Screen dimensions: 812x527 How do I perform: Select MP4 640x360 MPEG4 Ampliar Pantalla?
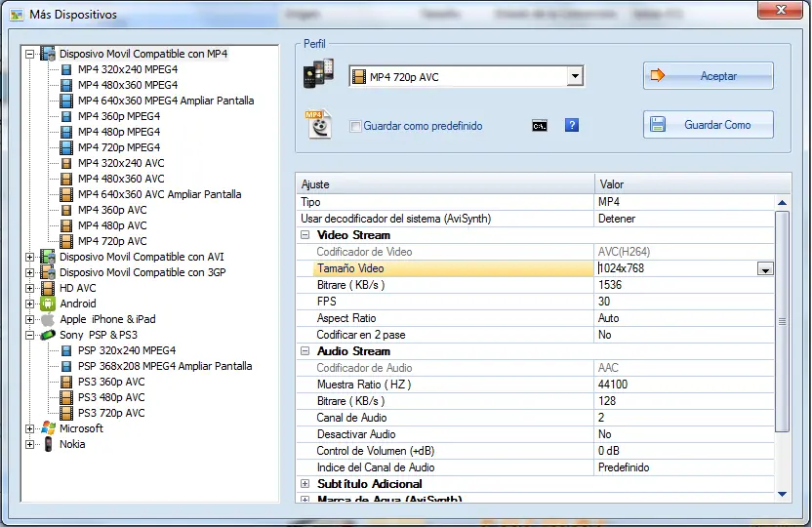(x=166, y=101)
